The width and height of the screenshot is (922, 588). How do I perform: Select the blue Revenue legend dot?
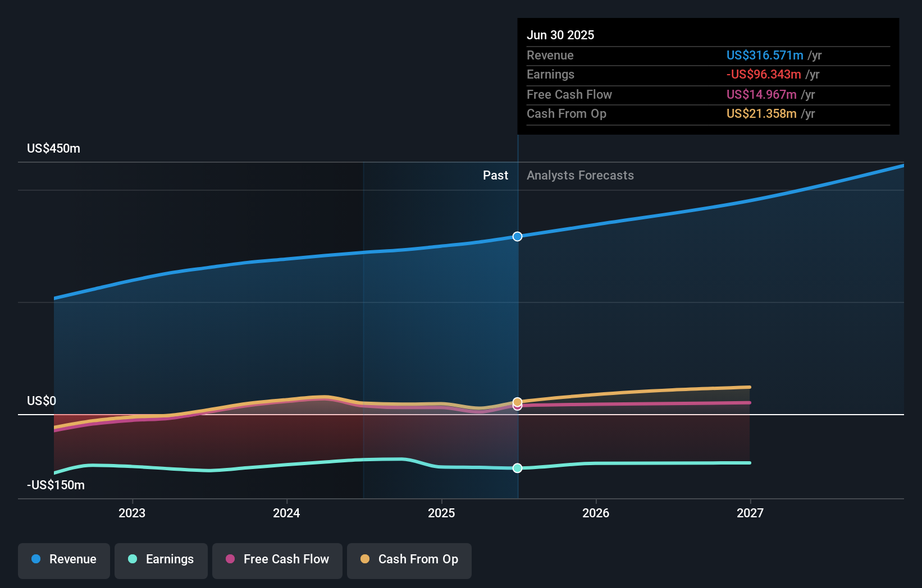tap(35, 559)
